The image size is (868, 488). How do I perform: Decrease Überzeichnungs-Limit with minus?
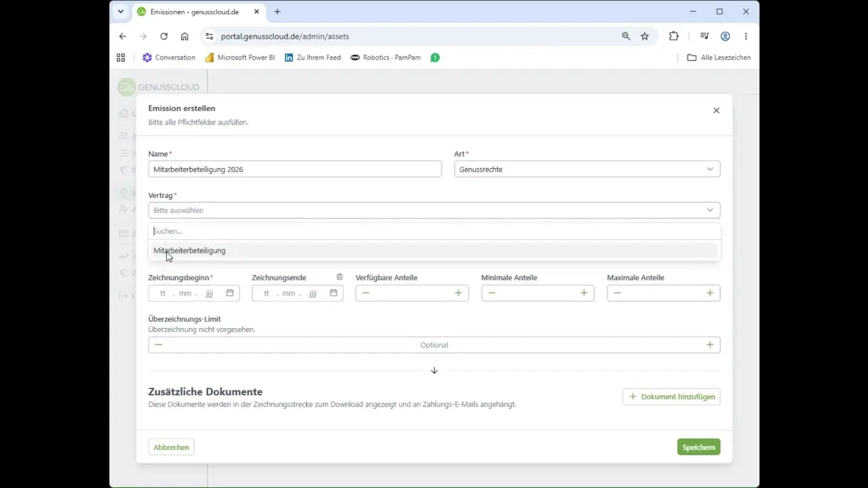pos(158,345)
